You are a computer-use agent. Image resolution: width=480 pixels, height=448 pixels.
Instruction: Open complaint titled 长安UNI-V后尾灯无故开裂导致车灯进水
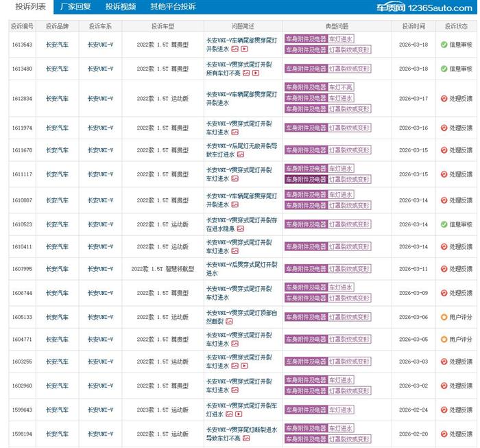[241, 150]
